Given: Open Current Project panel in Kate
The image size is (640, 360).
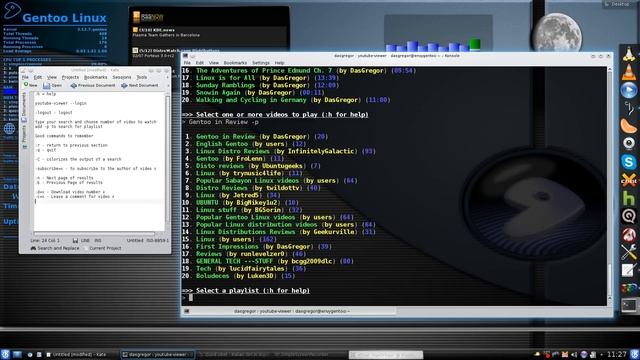Looking at the screenshot, I should (x=102, y=248).
